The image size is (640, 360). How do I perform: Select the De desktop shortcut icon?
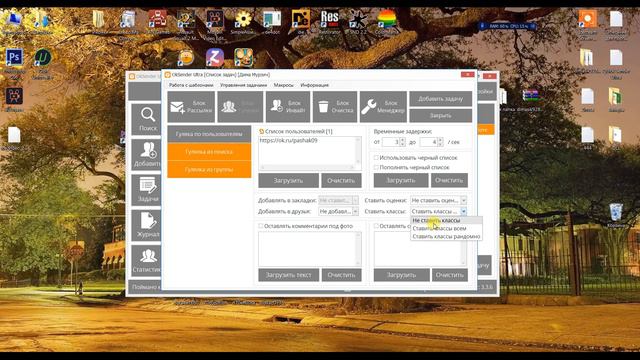coord(301,19)
